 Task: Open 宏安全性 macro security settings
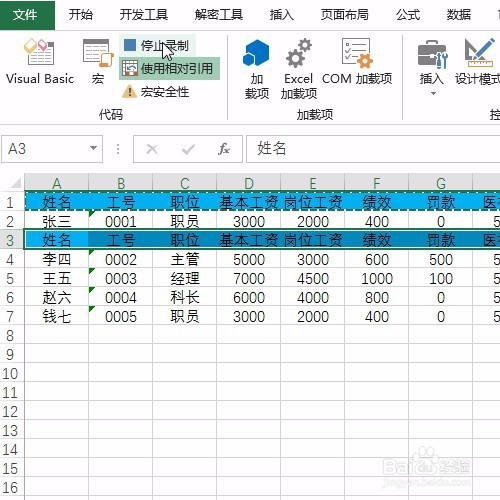coord(156,91)
